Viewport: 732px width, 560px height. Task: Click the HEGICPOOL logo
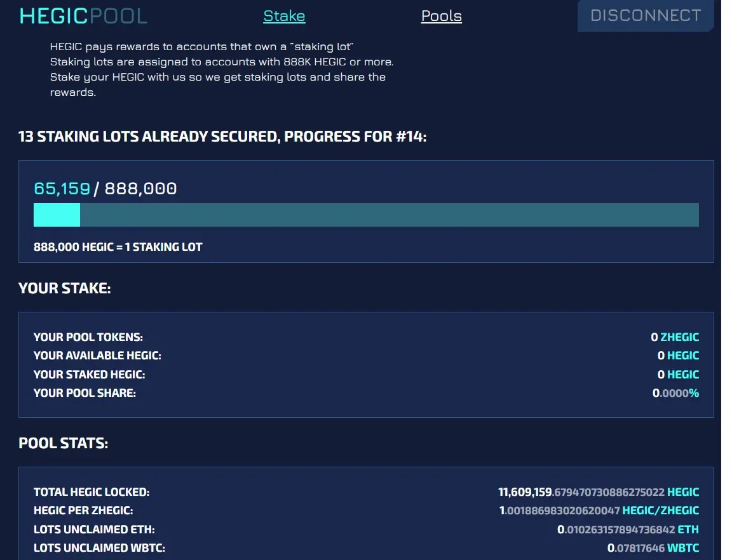(x=84, y=16)
